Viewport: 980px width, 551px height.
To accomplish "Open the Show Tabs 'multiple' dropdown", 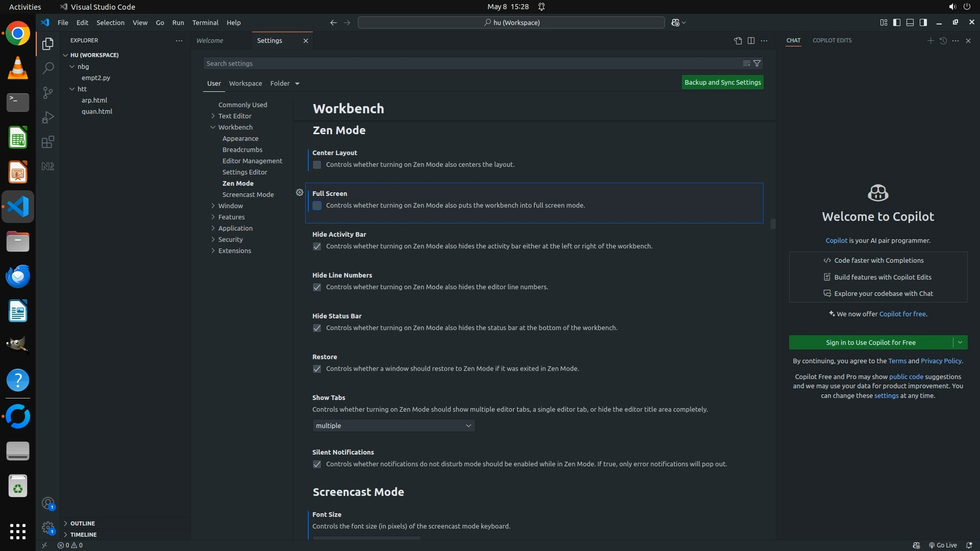I will point(394,425).
